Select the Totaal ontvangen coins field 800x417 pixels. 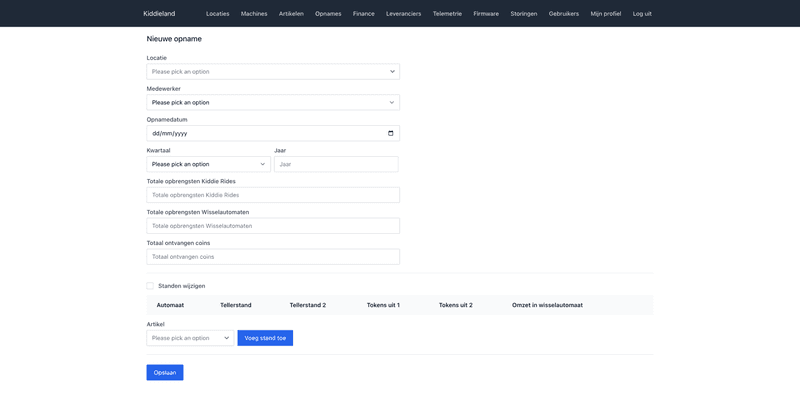272,257
